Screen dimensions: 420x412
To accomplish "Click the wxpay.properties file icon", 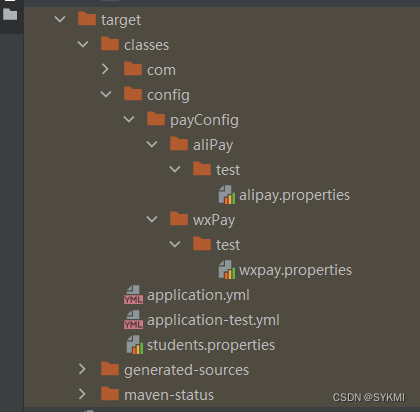I will [227, 270].
